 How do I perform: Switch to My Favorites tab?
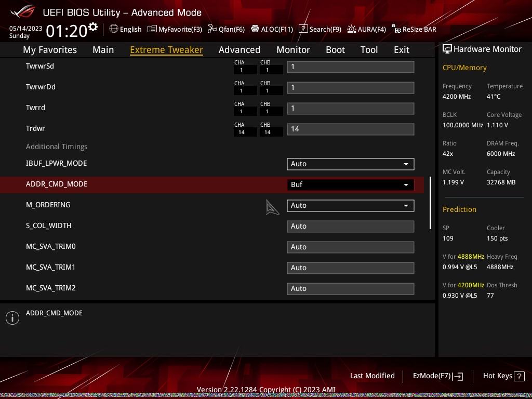(50, 50)
